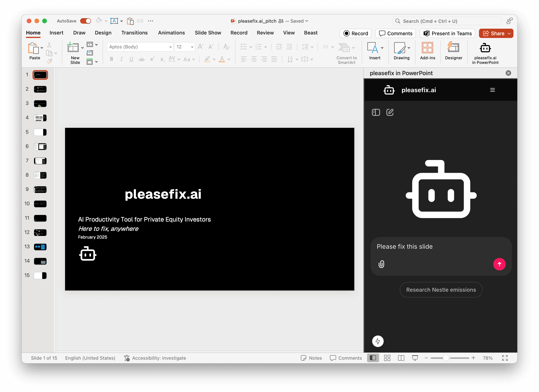Launch pleasefix.ai in PowerPoint ribbon button
The image size is (539, 392).
click(x=485, y=53)
